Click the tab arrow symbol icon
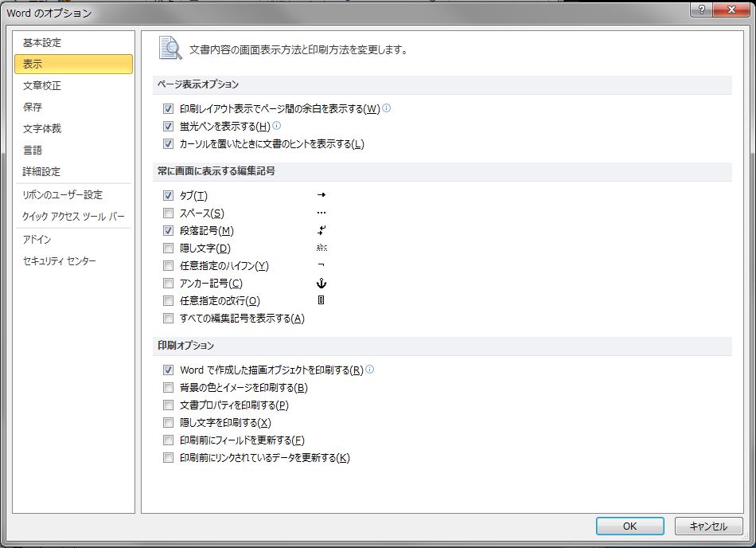756x548 pixels. [321, 195]
